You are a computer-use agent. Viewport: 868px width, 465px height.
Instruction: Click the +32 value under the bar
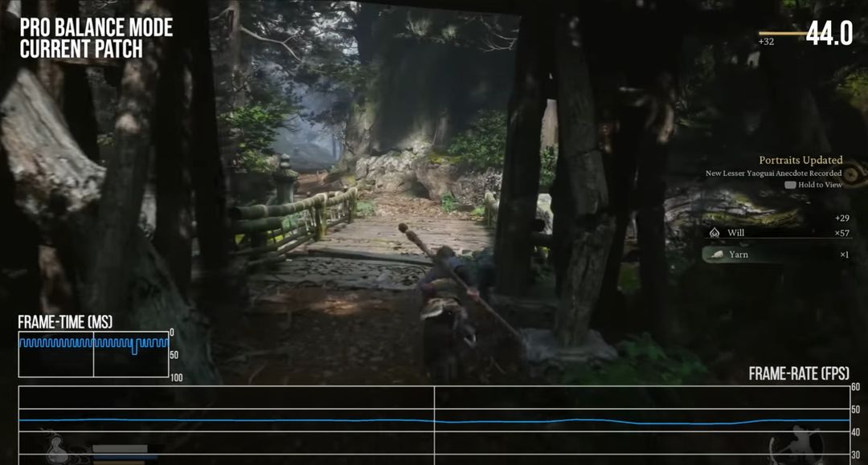766,42
